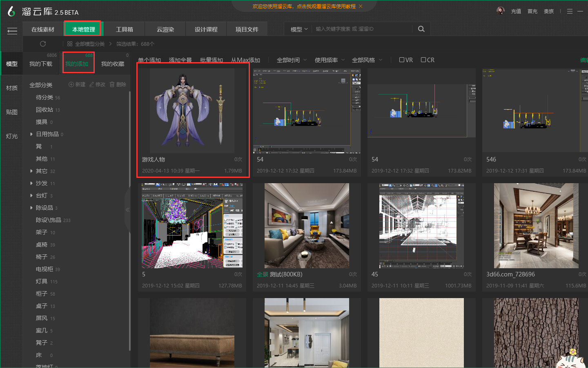Image resolution: width=588 pixels, height=368 pixels.
Task: Focus the keyword search input field
Action: point(363,29)
